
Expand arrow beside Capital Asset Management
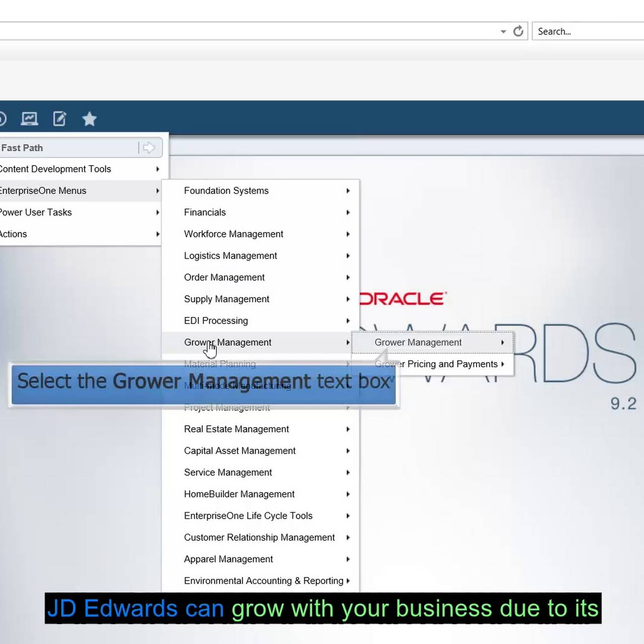[x=348, y=451]
